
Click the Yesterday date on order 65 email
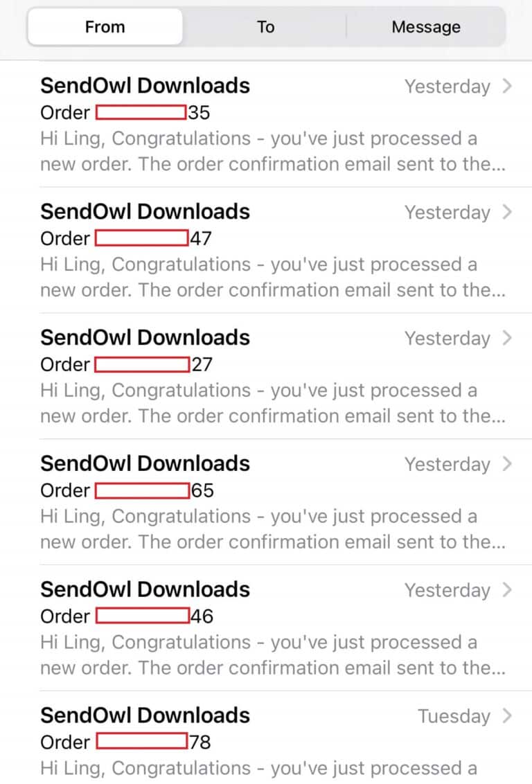447,465
